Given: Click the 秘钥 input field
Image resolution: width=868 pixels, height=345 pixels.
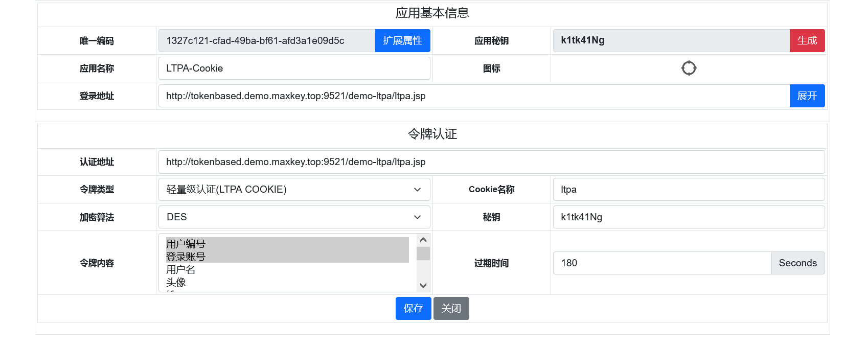Looking at the screenshot, I should (x=688, y=217).
